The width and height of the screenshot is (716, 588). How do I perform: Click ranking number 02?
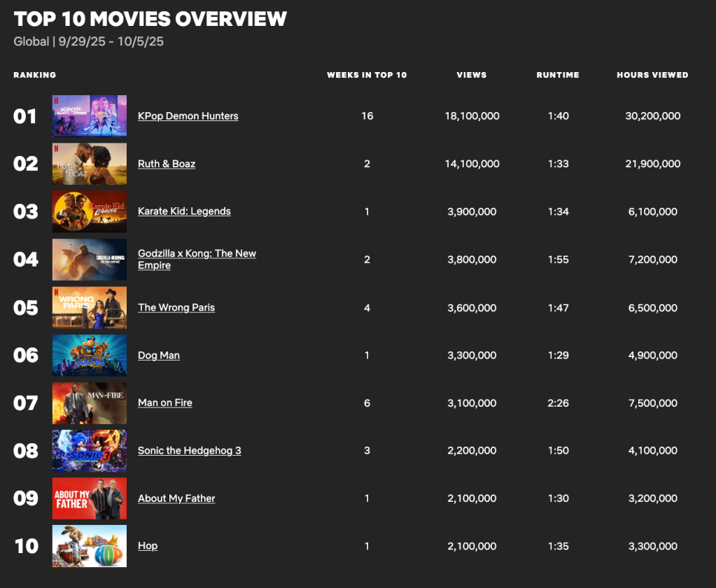pyautogui.click(x=26, y=164)
